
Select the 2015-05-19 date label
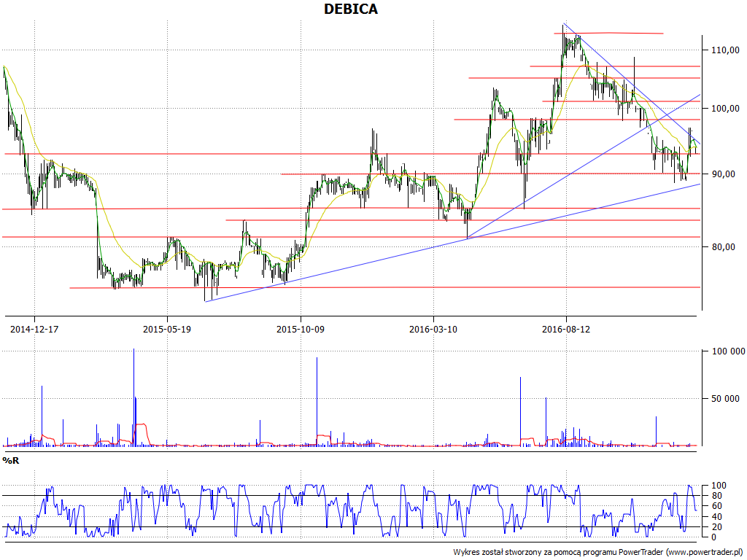point(167,329)
